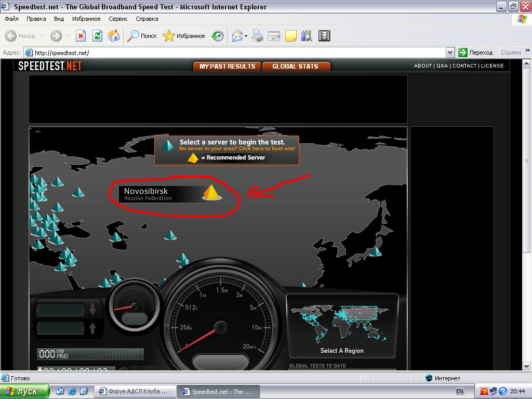Print page with printer icon
Viewport: 532px width, 399px height.
(x=258, y=36)
